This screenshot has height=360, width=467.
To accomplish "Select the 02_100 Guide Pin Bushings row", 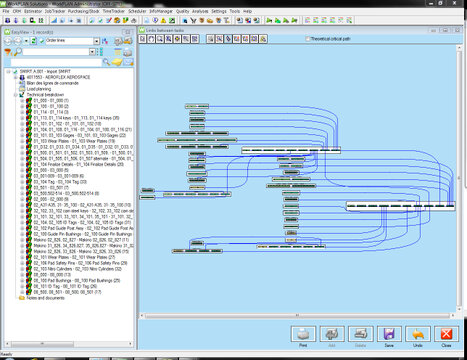I will [x=83, y=234].
